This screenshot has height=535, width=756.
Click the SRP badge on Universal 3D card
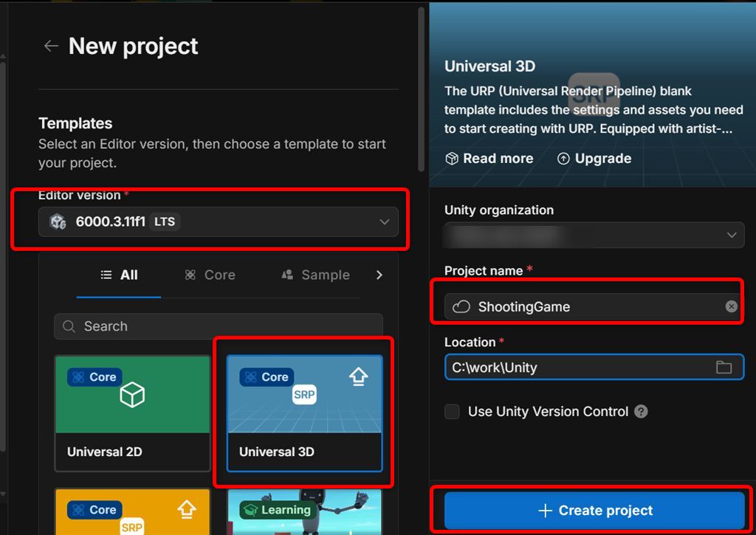pyautogui.click(x=304, y=395)
